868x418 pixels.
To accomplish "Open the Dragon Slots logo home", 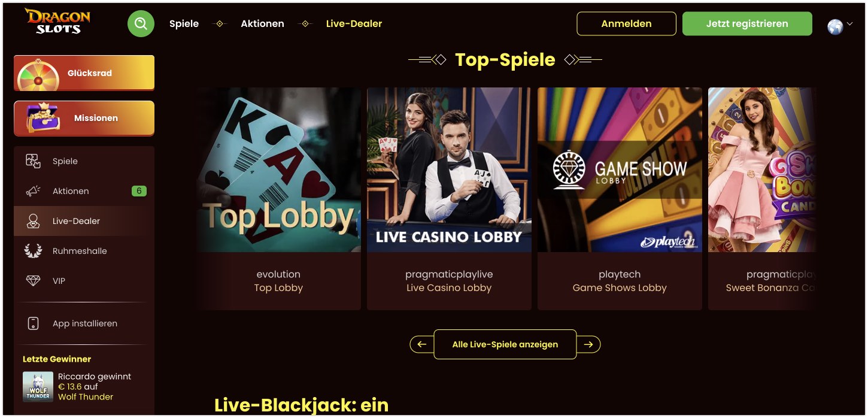I will tap(57, 21).
